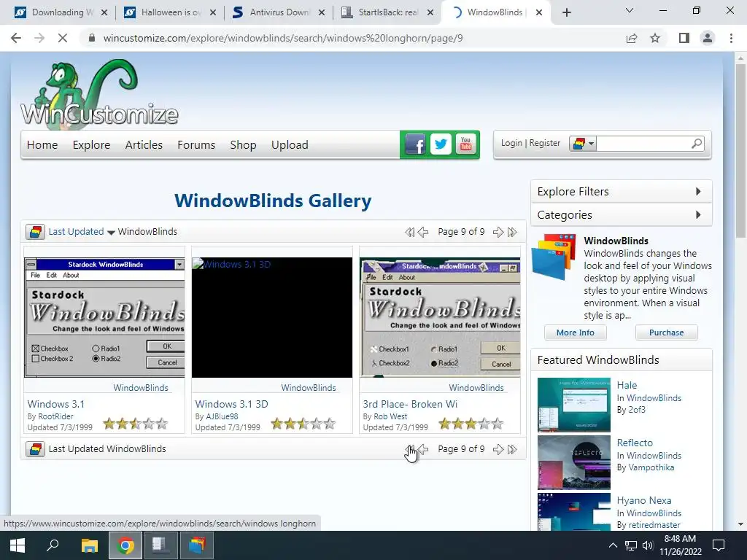
Task: Open the Articles menu item
Action: (x=144, y=145)
